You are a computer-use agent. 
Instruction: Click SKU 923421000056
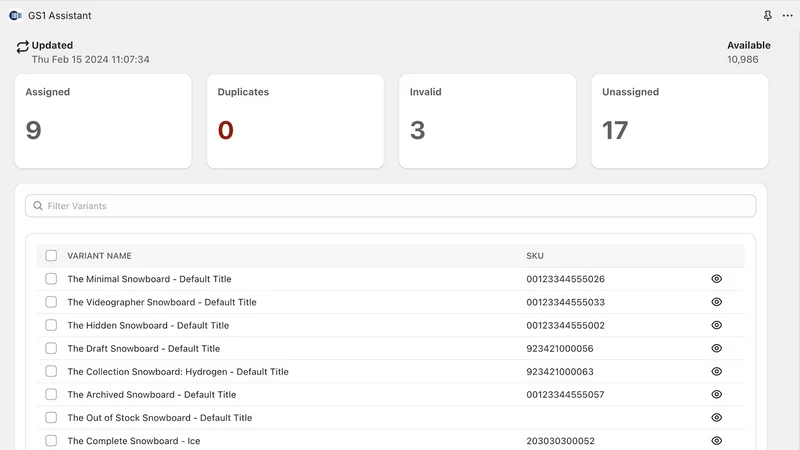(560, 348)
